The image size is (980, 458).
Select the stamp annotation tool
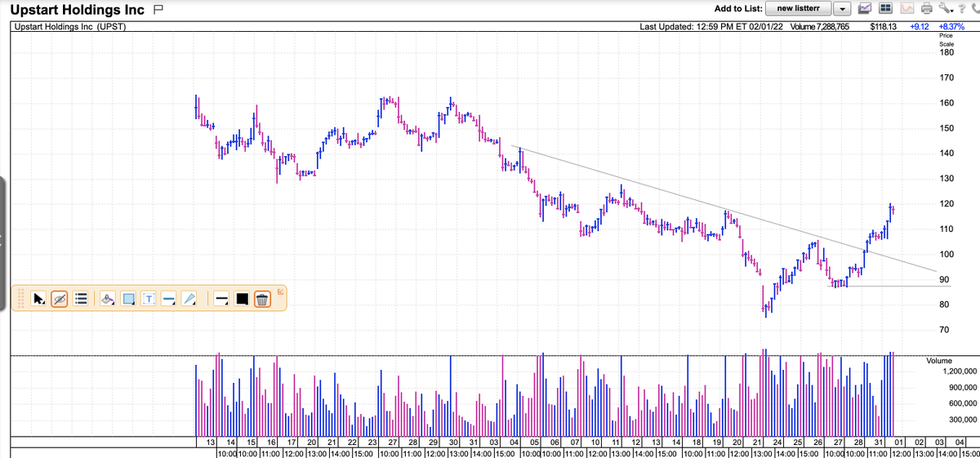click(x=108, y=299)
